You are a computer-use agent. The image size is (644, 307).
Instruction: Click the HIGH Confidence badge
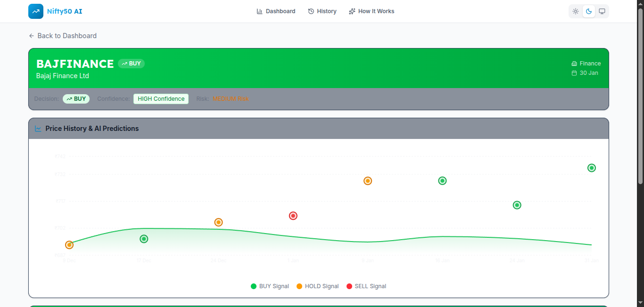click(x=161, y=99)
